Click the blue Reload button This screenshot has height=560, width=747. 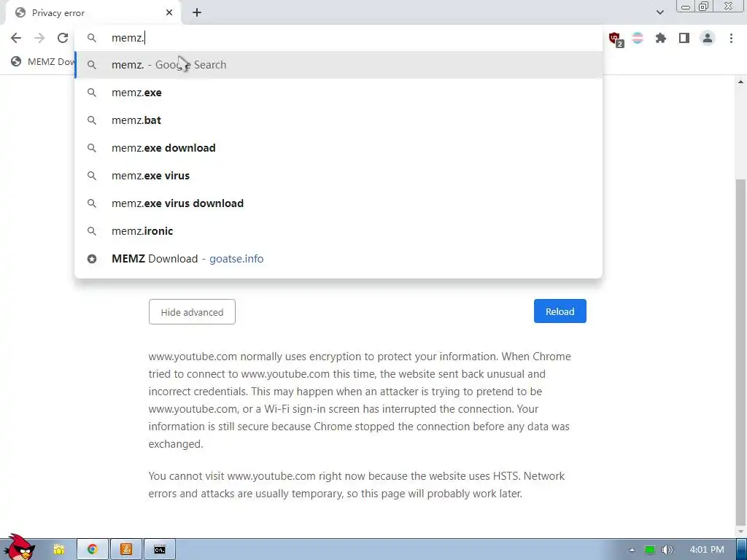click(560, 311)
